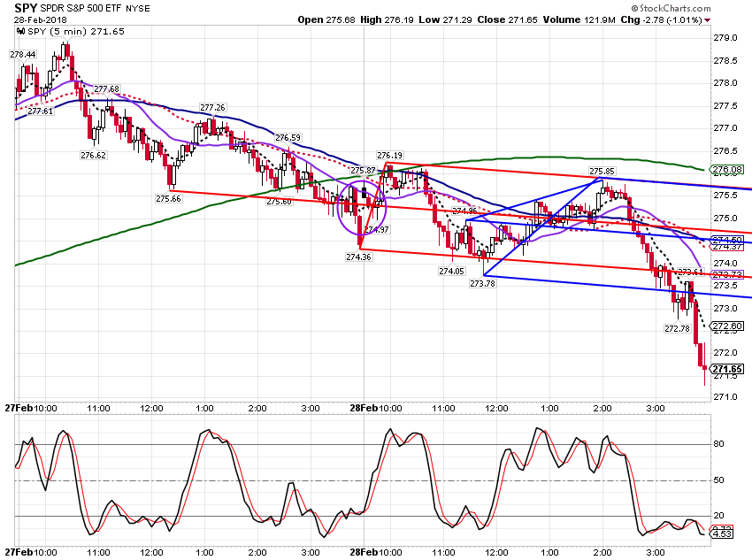
Task: Click the 273.78 low label
Action: [x=482, y=284]
